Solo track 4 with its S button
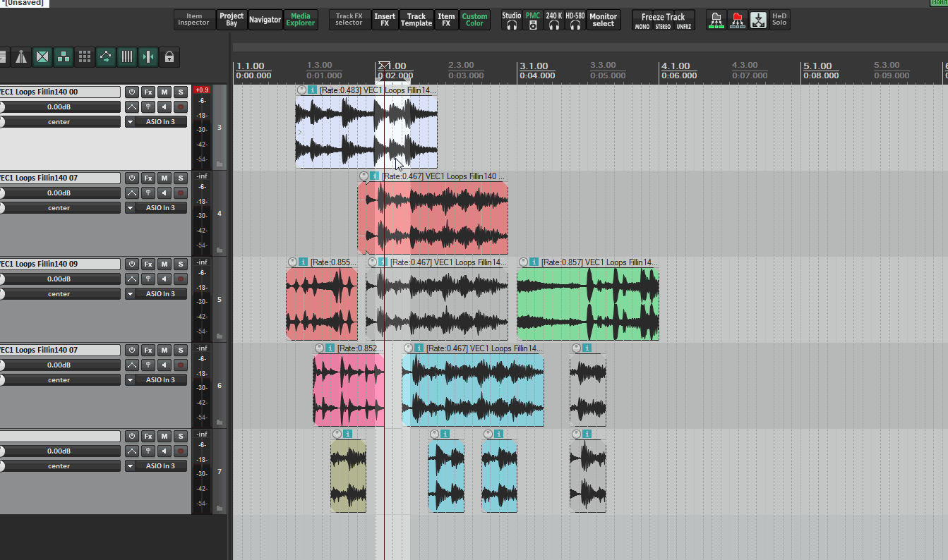 coord(181,178)
